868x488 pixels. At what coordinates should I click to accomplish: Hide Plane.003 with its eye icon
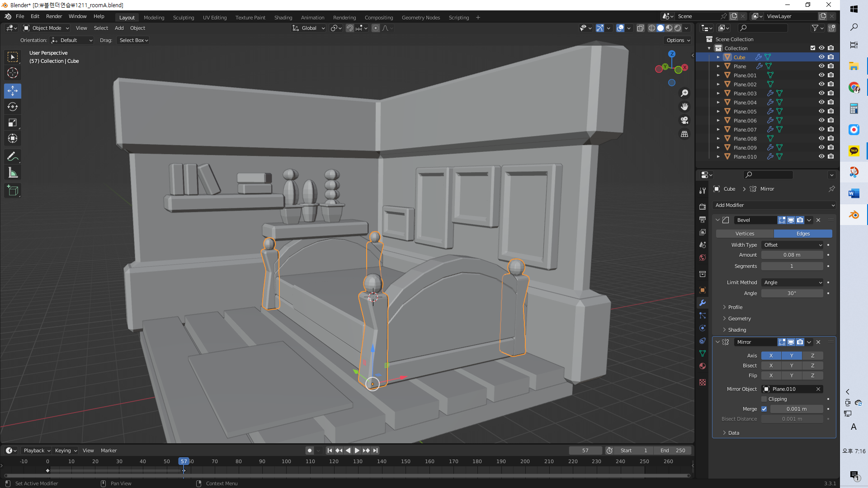[821, 94]
